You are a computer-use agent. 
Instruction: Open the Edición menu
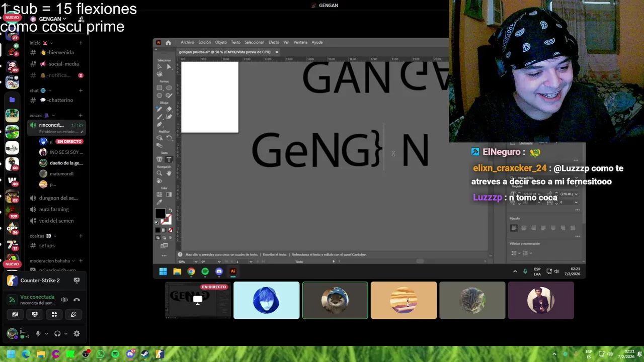click(x=204, y=42)
